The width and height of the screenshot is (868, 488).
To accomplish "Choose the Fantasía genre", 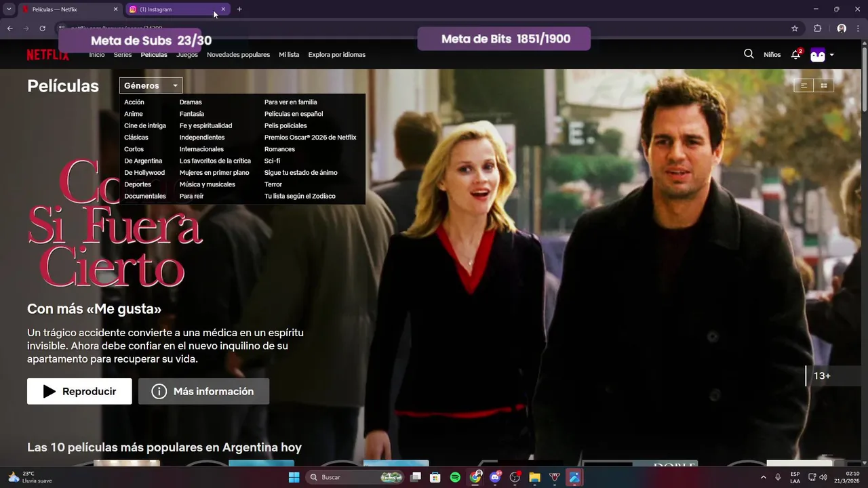I will [x=192, y=114].
